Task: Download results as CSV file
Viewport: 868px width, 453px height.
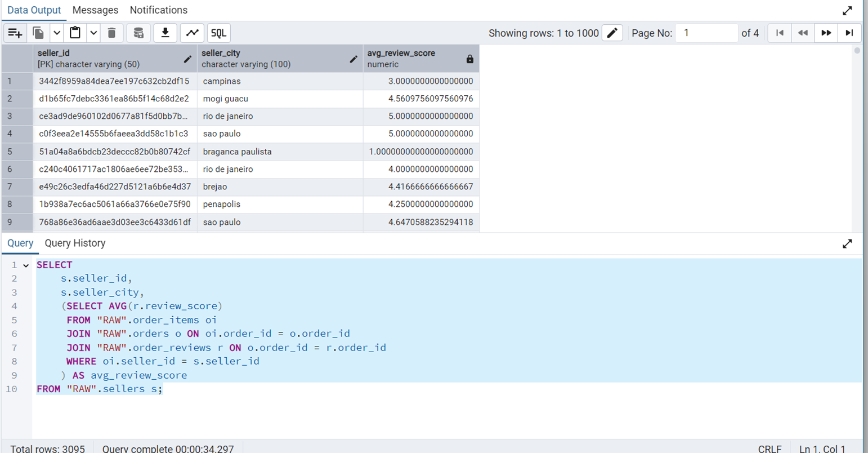Action: (x=165, y=33)
